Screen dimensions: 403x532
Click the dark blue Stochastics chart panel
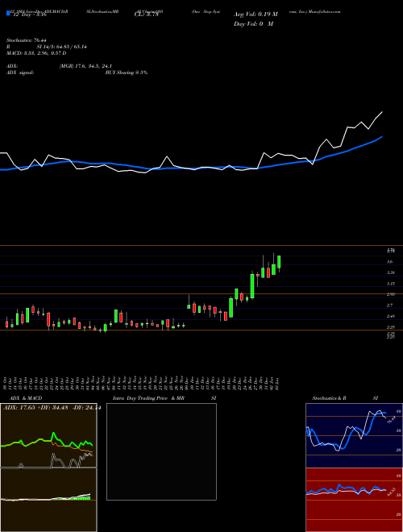pos(354,435)
